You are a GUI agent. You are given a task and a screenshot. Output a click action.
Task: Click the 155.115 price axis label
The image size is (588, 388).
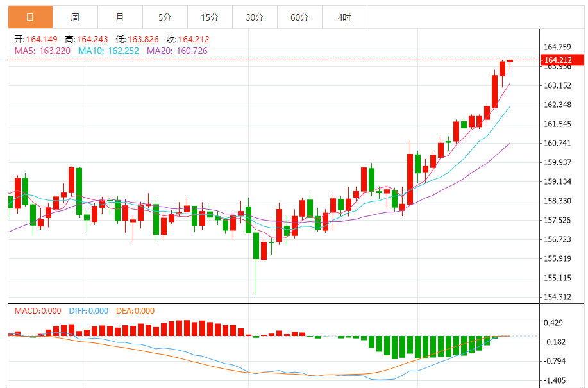click(558, 278)
